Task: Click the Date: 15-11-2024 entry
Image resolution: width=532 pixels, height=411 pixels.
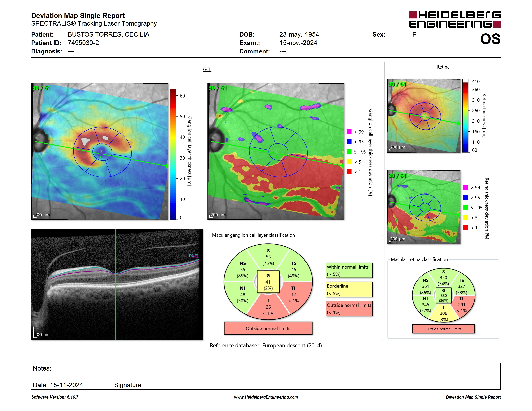Action: 58,385
